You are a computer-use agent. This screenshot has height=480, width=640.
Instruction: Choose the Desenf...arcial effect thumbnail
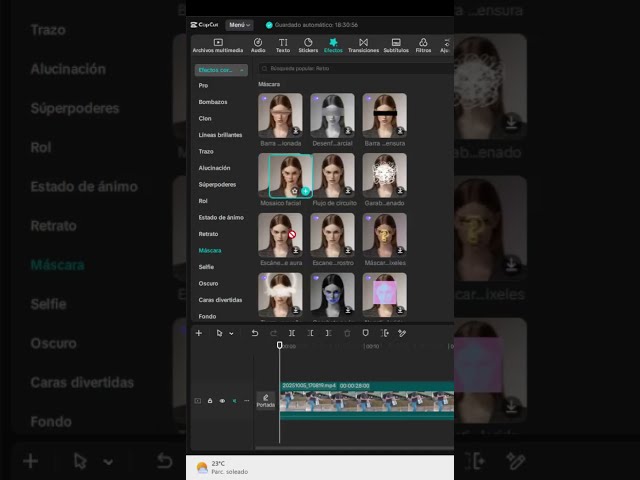click(332, 115)
